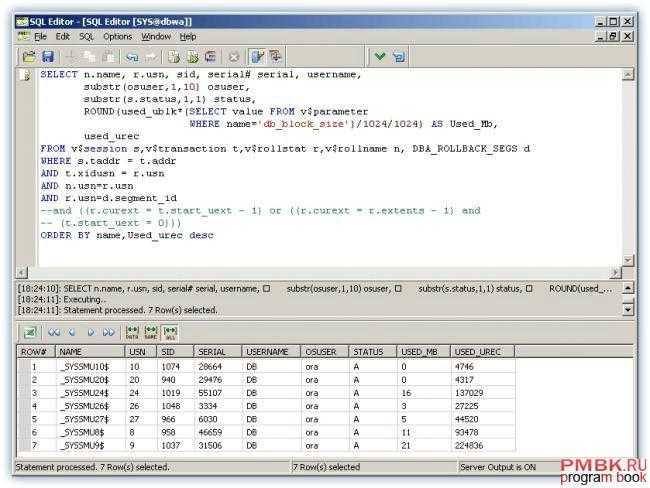Sort by the NAME column header
This screenshot has height=488, width=650.
90,352
